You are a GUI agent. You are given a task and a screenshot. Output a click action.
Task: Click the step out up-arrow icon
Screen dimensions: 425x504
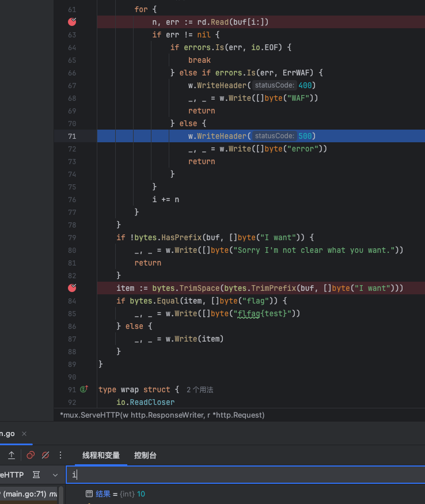tap(12, 455)
